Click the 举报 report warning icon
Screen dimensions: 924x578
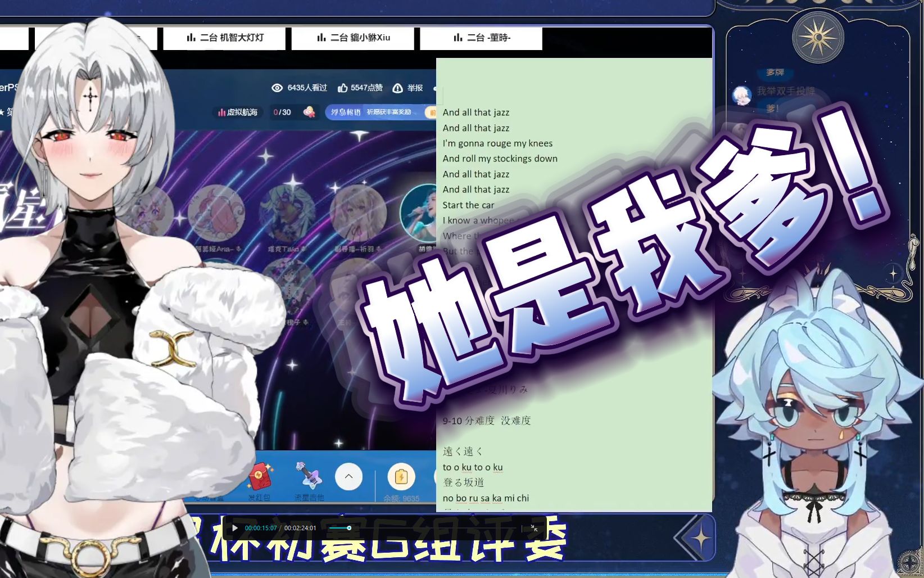(397, 88)
